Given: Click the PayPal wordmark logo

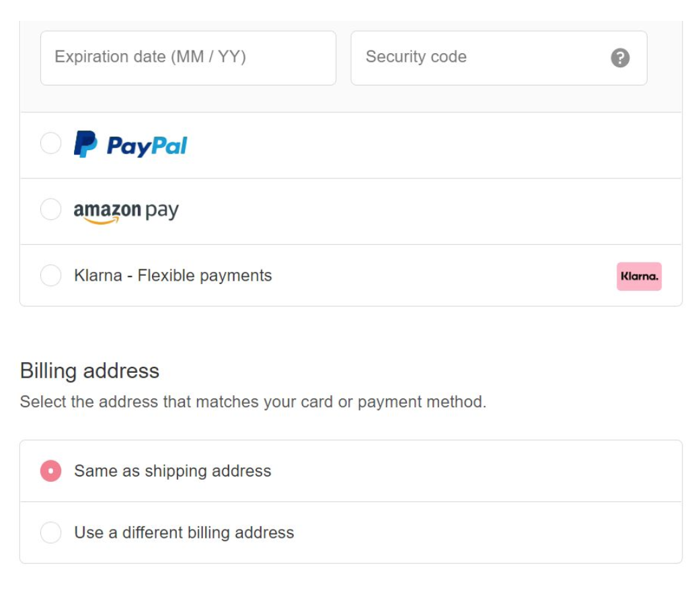Looking at the screenshot, I should coord(147,145).
